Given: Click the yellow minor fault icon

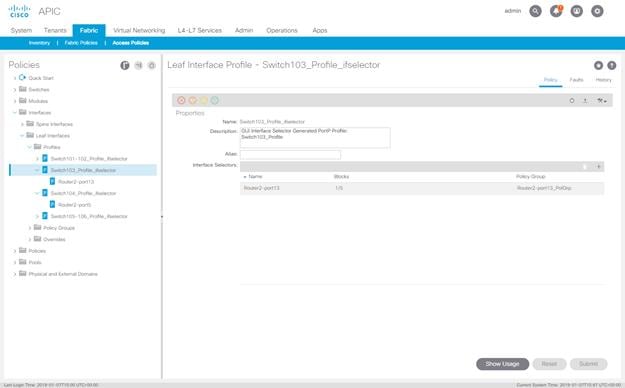Looking at the screenshot, I should tap(204, 100).
